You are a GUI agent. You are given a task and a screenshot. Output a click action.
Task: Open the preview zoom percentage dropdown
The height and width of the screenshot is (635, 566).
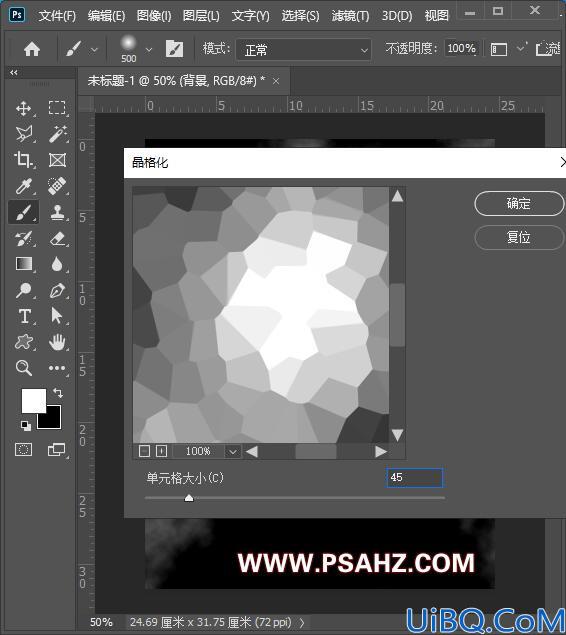pos(232,452)
